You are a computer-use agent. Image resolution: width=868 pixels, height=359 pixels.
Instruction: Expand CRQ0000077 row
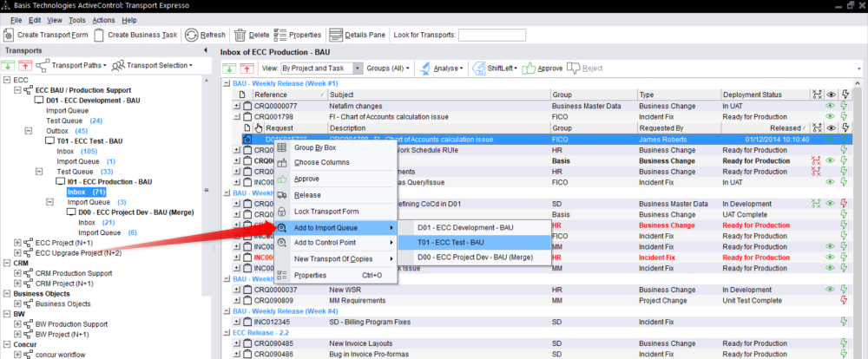[x=238, y=106]
